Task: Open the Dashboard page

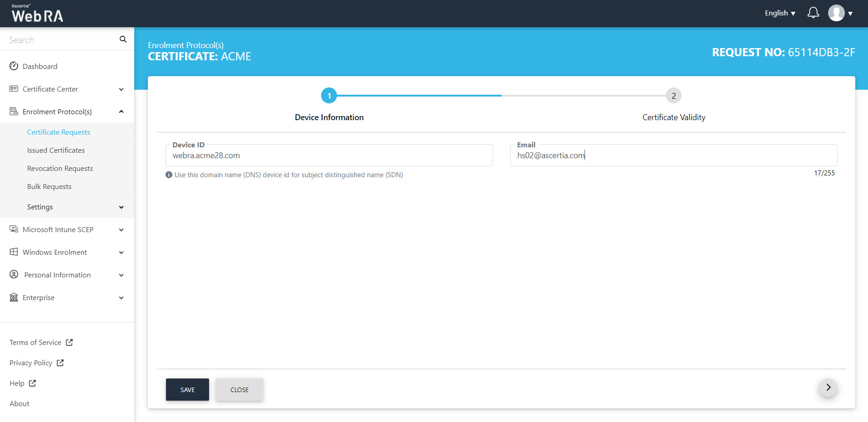Action: (40, 67)
